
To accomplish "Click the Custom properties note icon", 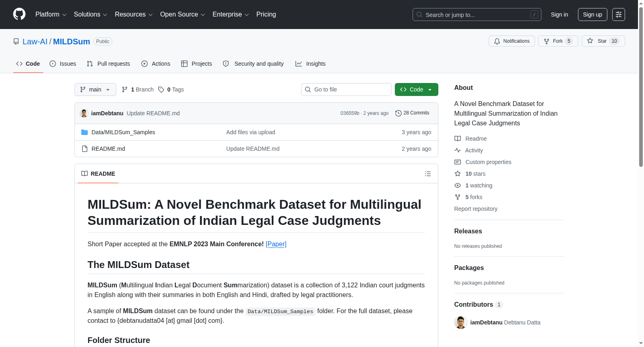I will (458, 162).
